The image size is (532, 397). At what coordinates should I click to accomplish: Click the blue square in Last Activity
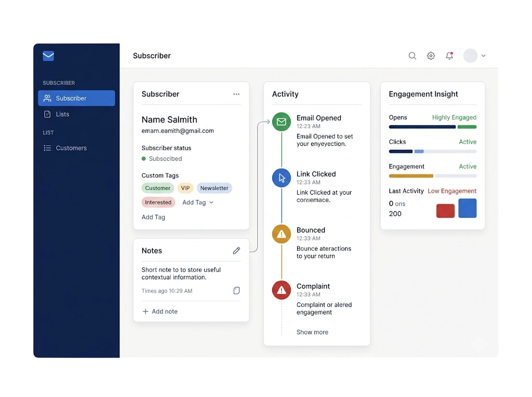pos(467,208)
